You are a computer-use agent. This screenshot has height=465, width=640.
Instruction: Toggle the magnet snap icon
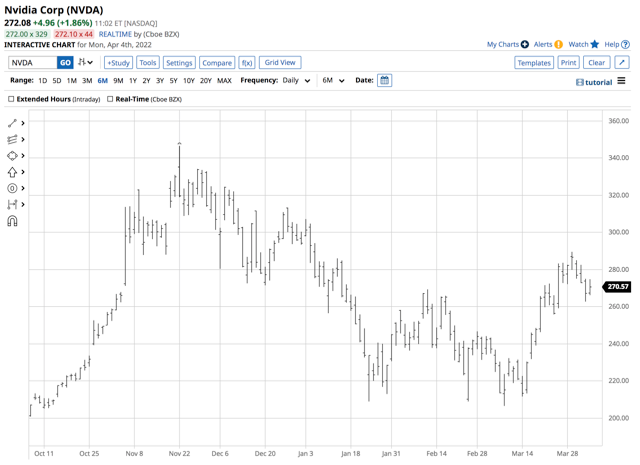point(12,221)
